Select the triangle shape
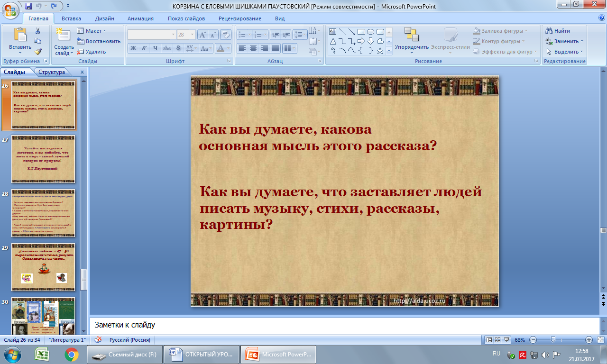This screenshot has width=607, height=364. click(332, 41)
